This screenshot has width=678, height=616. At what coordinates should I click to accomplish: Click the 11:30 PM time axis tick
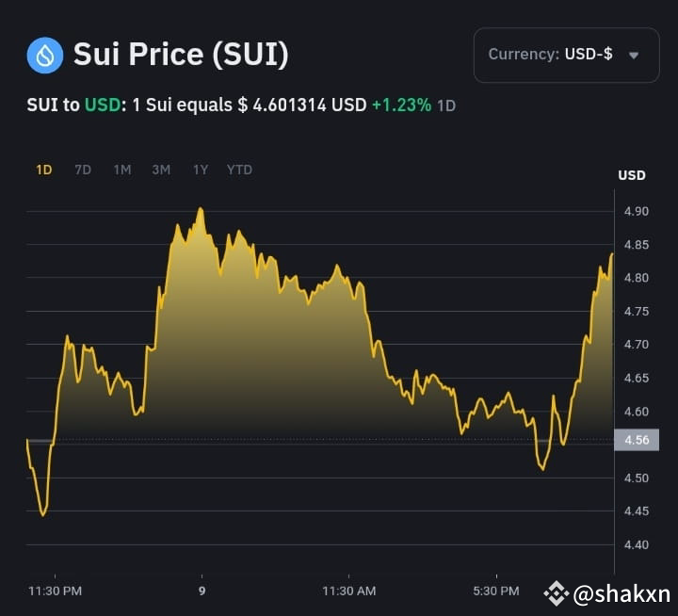point(55,591)
